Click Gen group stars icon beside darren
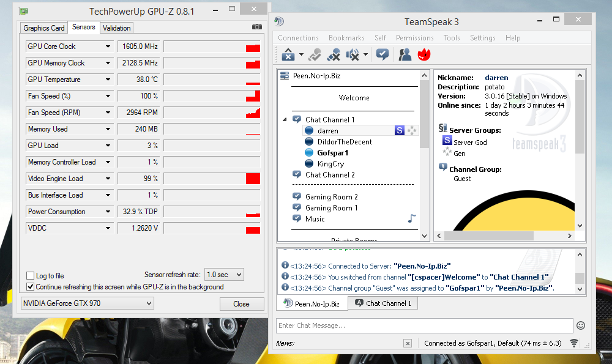The height and width of the screenshot is (364, 612). [412, 130]
